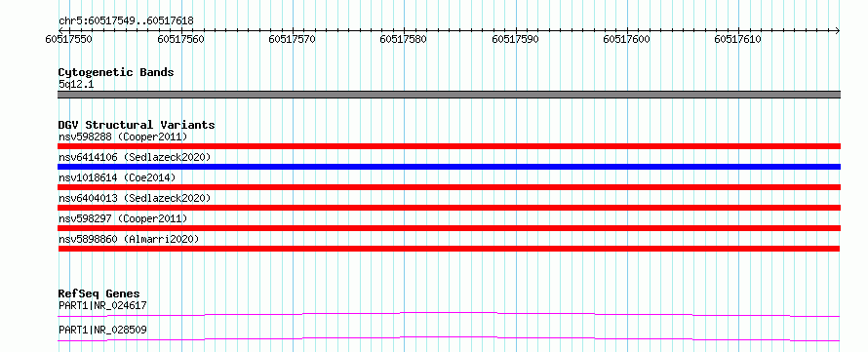Open the PART1|NR_024617 gene label
Image resolution: width=868 pixels, height=352 pixels.
click(102, 305)
